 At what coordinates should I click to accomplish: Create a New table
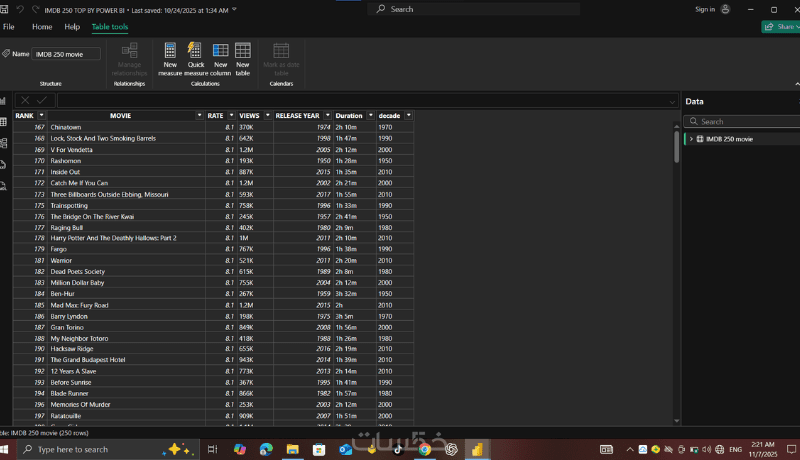(243, 59)
